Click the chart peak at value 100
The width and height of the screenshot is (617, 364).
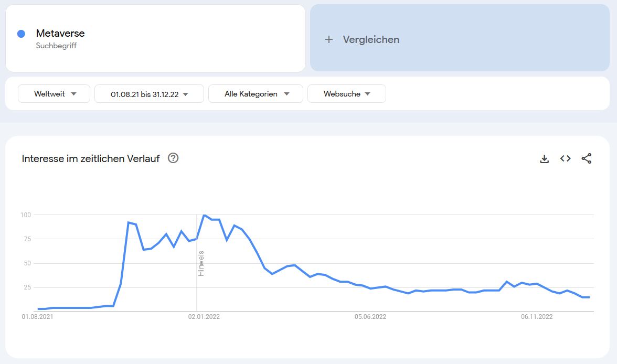(x=205, y=215)
